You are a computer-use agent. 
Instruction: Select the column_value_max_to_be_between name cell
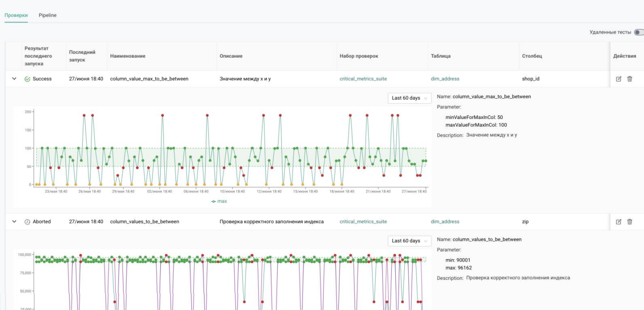(x=149, y=79)
